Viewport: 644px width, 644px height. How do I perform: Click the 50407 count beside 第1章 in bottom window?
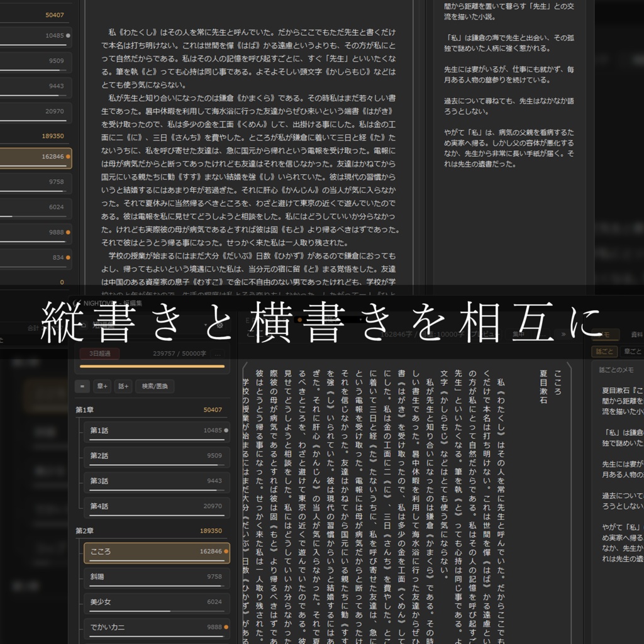(x=213, y=410)
